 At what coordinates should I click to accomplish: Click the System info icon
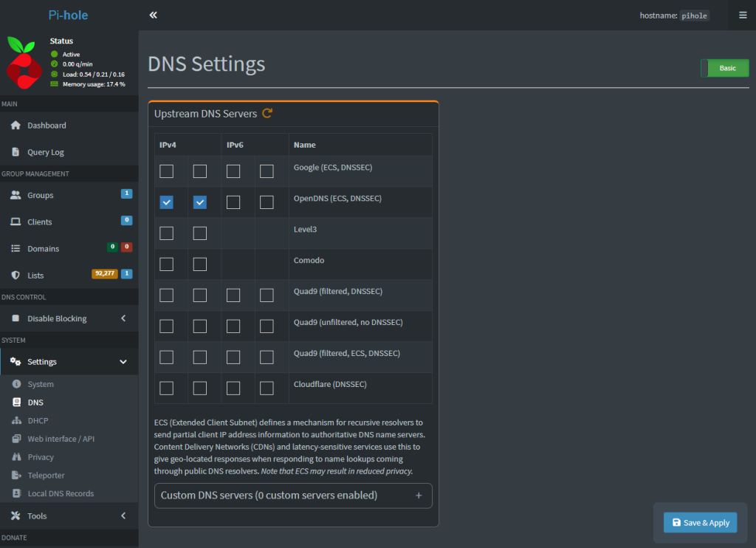coord(17,384)
